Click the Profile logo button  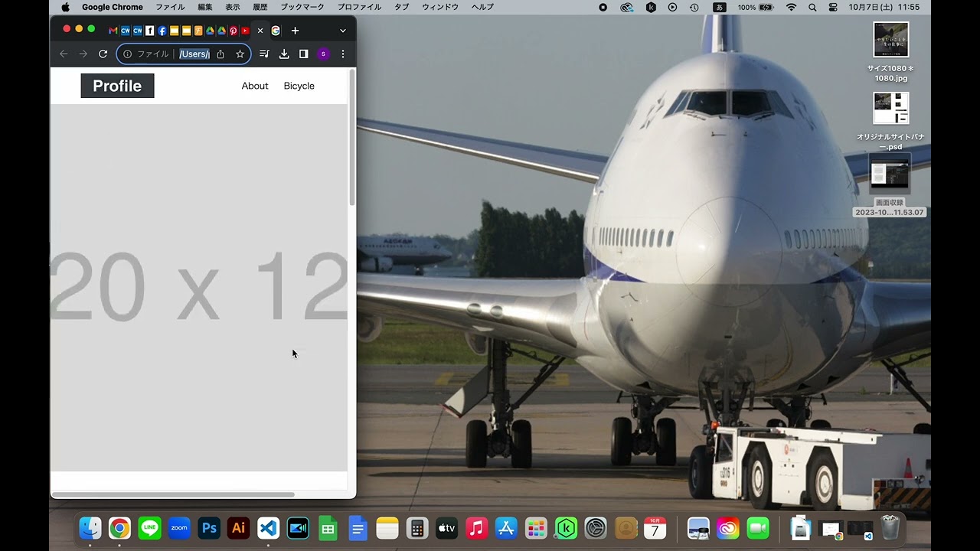[x=117, y=86]
